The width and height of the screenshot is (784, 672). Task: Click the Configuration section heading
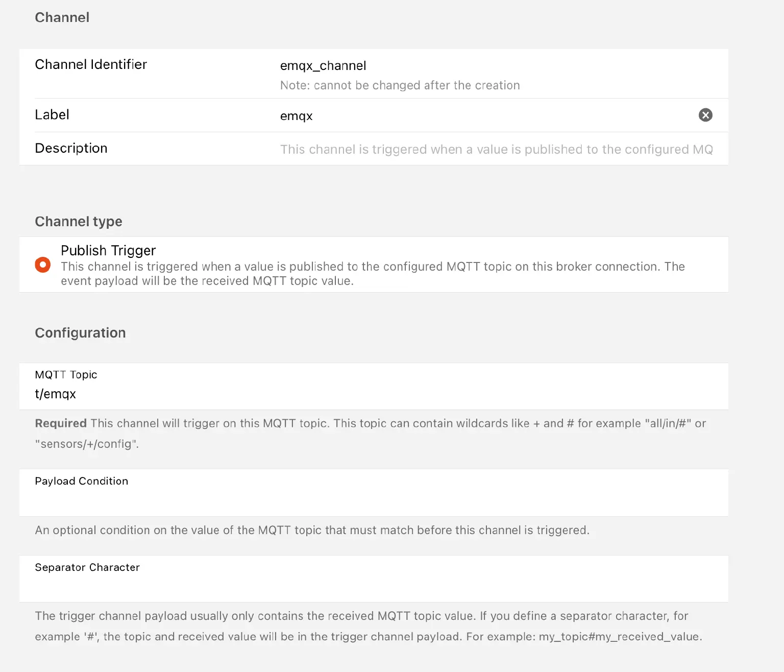point(80,333)
